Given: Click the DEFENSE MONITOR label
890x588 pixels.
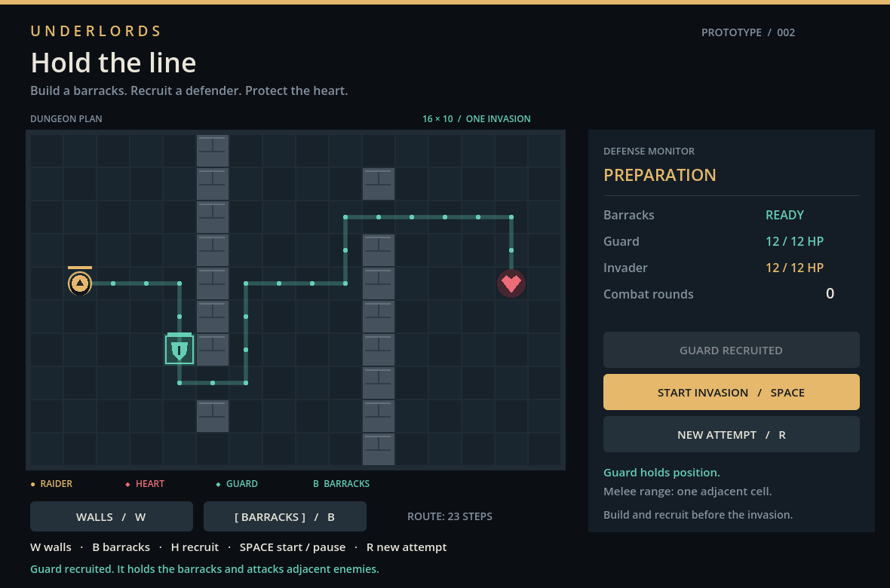Looking at the screenshot, I should click(x=649, y=151).
